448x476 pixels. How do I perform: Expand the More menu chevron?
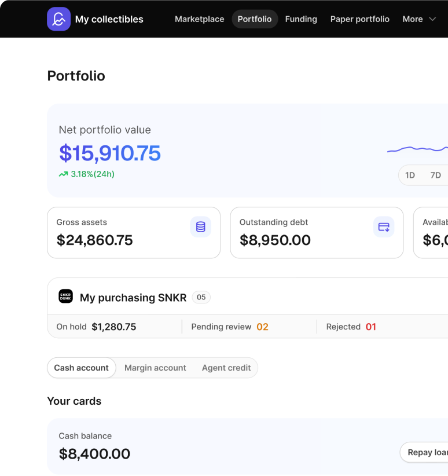coord(432,19)
